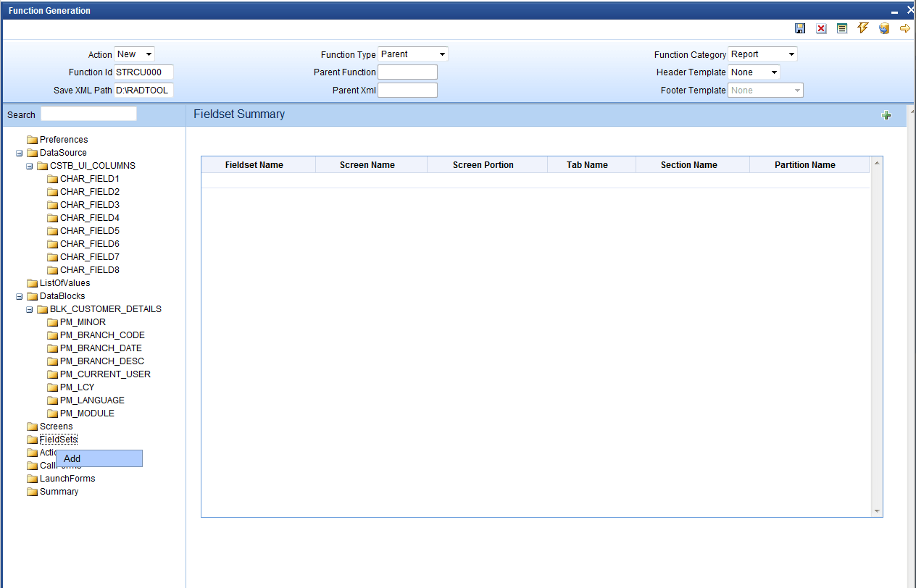Select the DataSource tree item

point(63,153)
